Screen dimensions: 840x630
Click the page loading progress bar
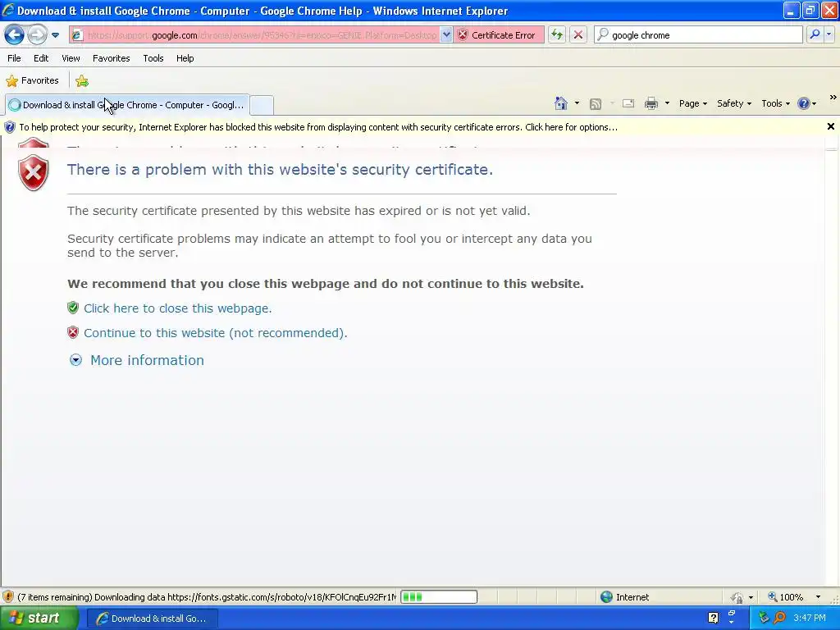pos(439,597)
